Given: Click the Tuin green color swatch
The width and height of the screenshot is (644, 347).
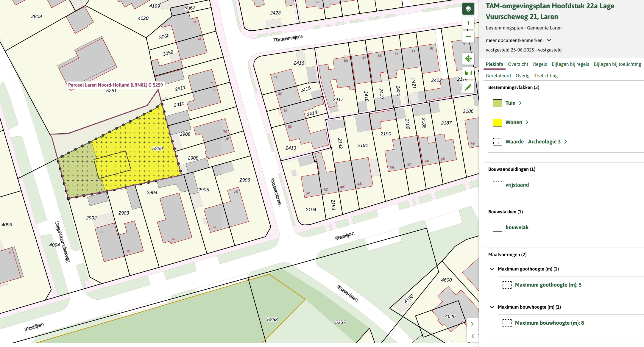Looking at the screenshot, I should 497,103.
